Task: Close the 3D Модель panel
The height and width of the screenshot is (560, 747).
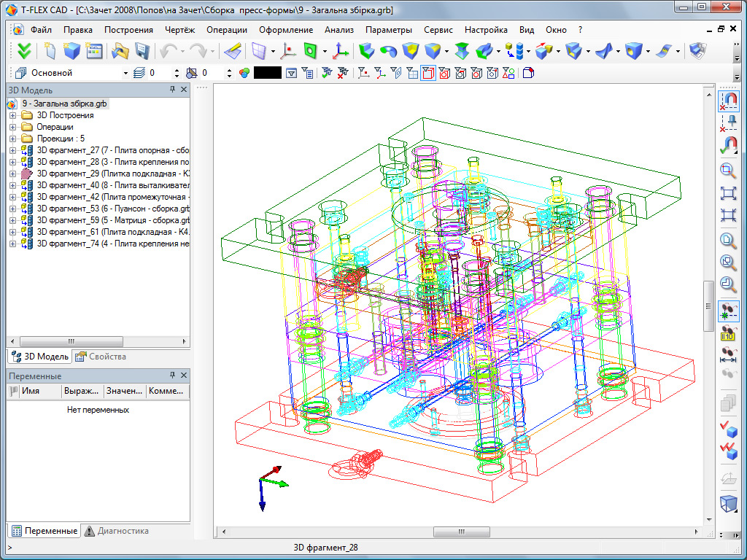Action: (x=184, y=90)
